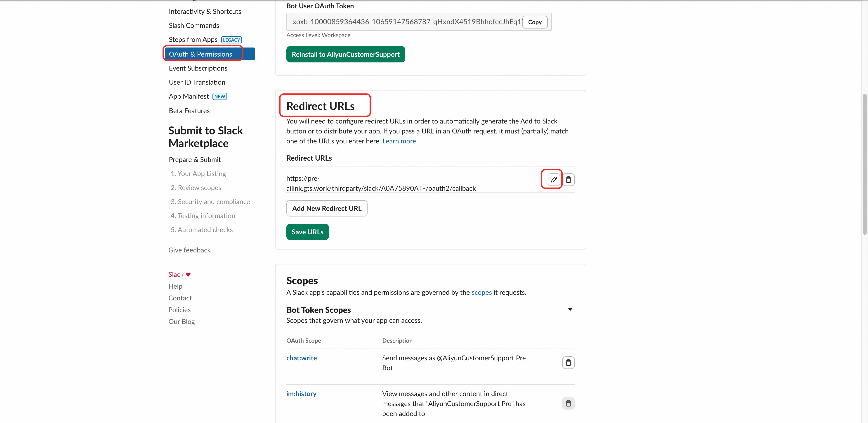Go to Security and compliance step
The width and height of the screenshot is (868, 423).
click(210, 202)
